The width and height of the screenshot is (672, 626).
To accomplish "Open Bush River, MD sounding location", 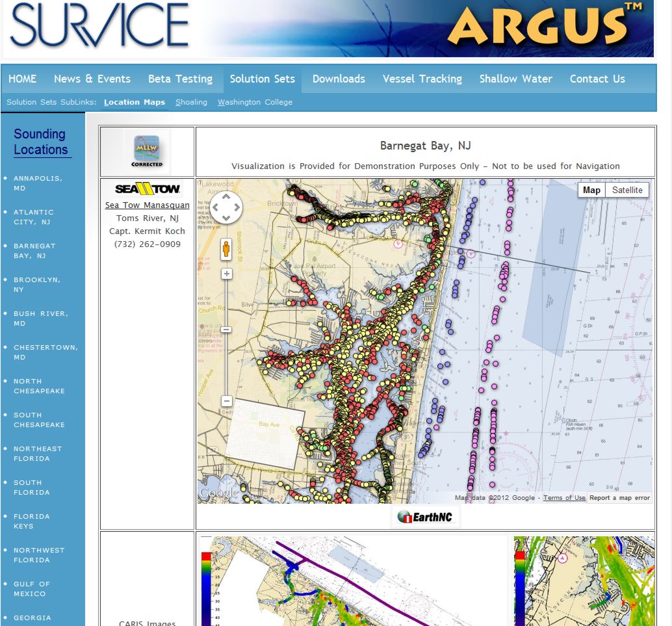I will [41, 319].
